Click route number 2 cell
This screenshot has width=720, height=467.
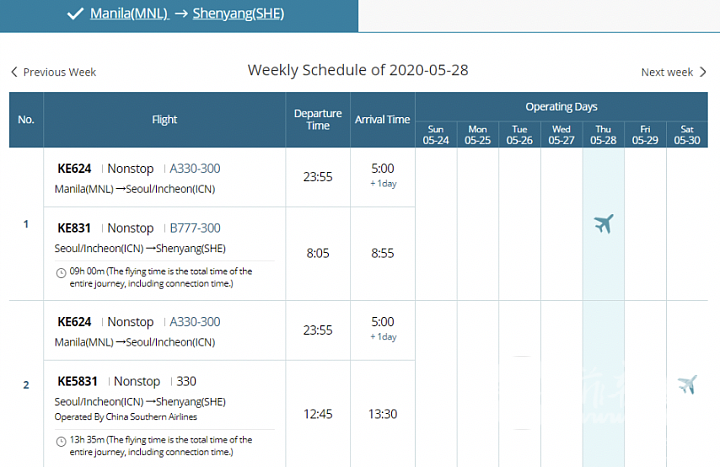(x=26, y=385)
